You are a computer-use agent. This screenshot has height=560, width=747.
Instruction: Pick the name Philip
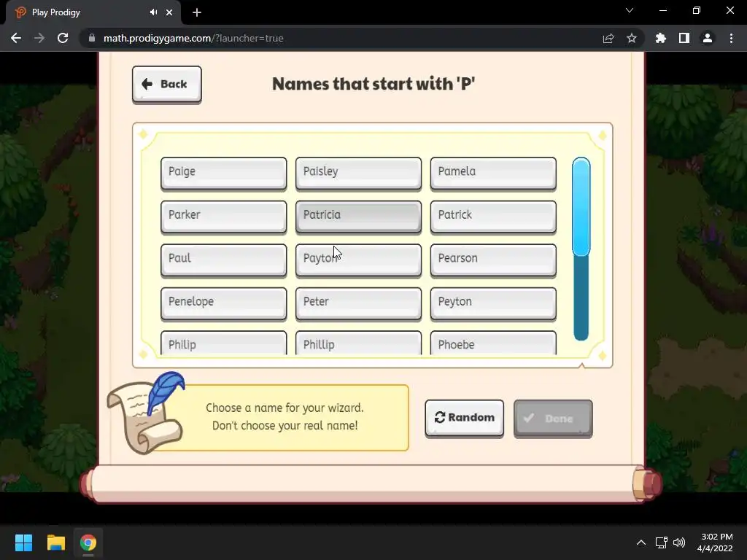pos(223,343)
